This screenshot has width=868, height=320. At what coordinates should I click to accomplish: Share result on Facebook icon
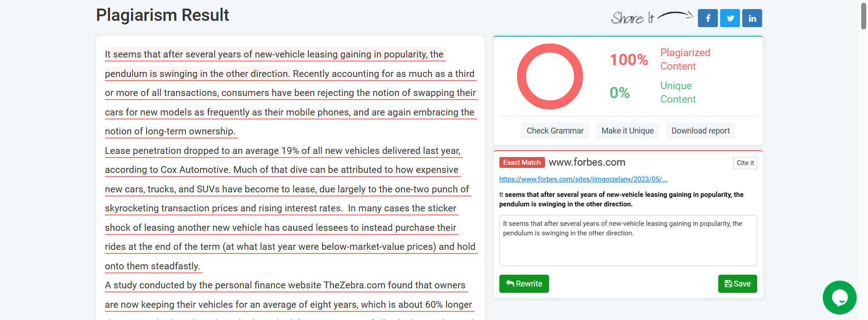click(x=707, y=18)
